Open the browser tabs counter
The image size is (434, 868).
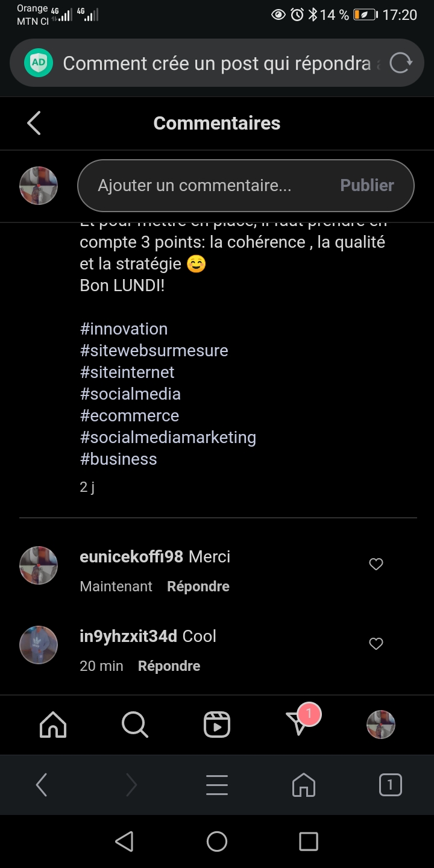point(390,785)
